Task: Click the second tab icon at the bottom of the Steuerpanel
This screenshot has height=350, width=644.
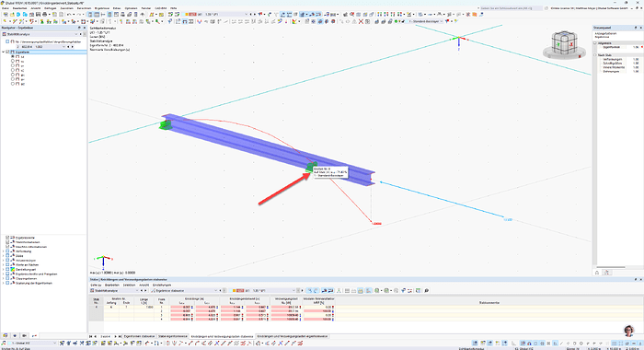Action: [x=607, y=273]
